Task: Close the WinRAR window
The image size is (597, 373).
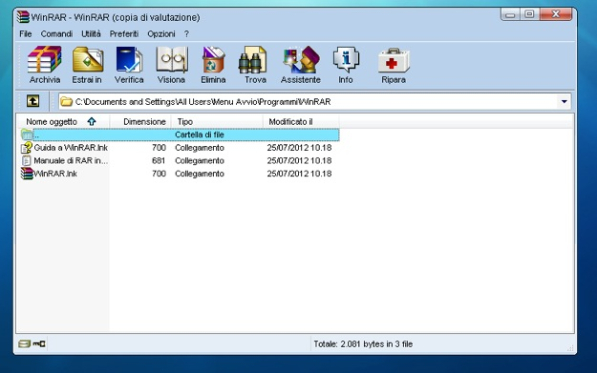Action: 555,14
